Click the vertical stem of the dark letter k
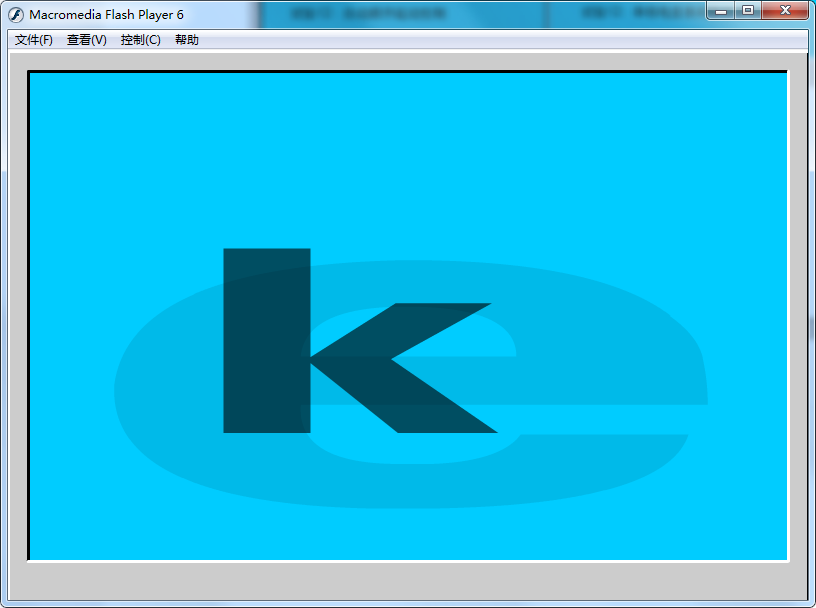 [266, 340]
